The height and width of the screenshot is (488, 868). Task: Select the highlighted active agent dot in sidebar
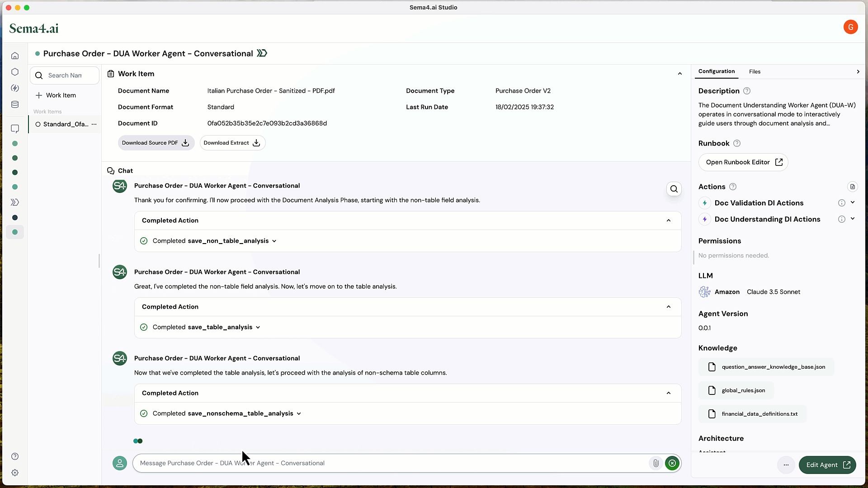15,232
